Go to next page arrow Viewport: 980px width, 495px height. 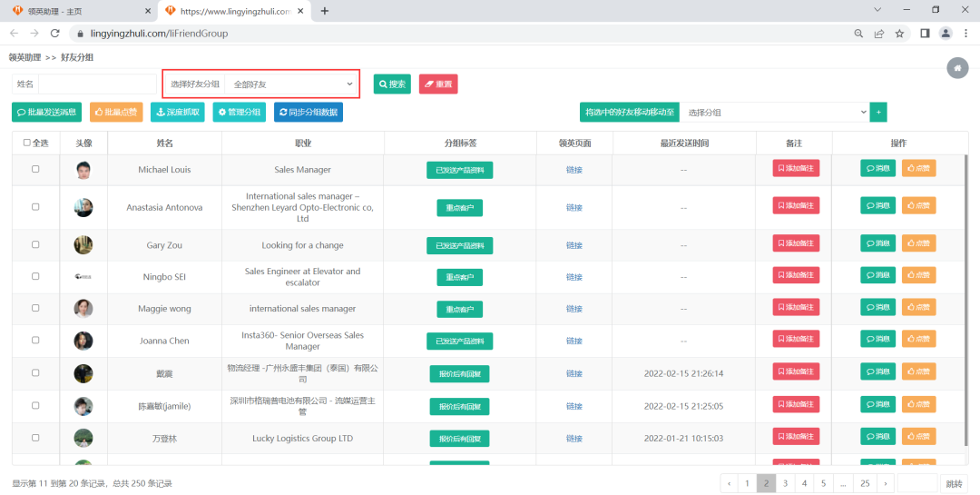pyautogui.click(x=885, y=483)
